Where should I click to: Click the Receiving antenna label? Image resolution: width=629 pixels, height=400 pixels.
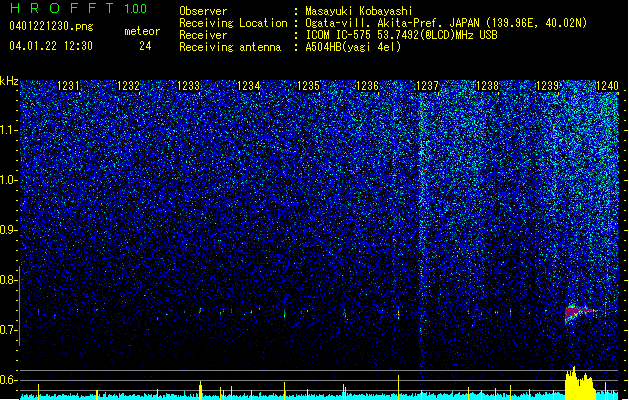pyautogui.click(x=230, y=47)
